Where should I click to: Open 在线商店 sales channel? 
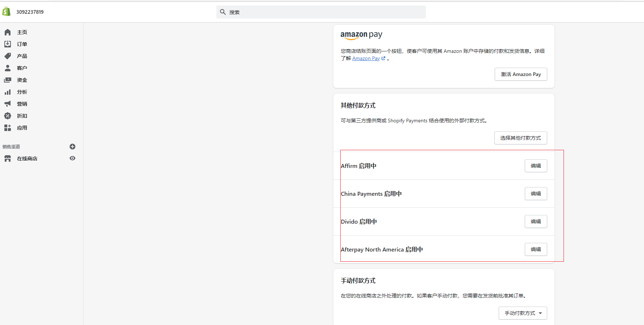[27, 159]
